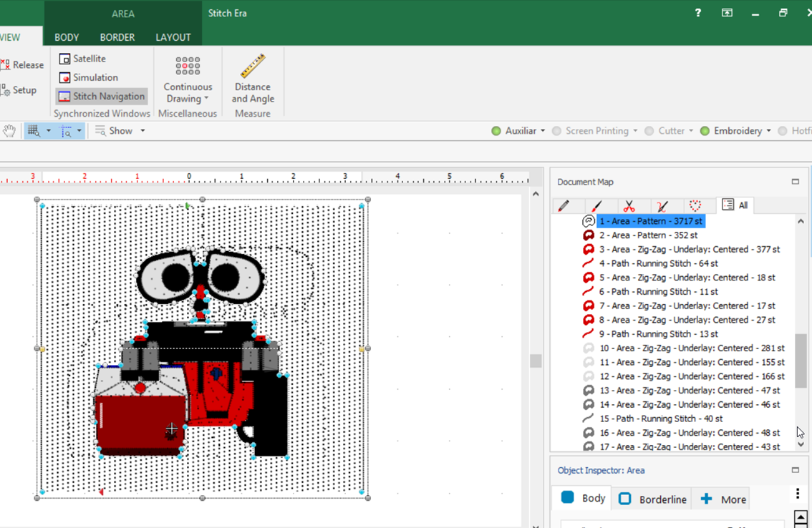Click the area icon of object 8

tap(589, 320)
